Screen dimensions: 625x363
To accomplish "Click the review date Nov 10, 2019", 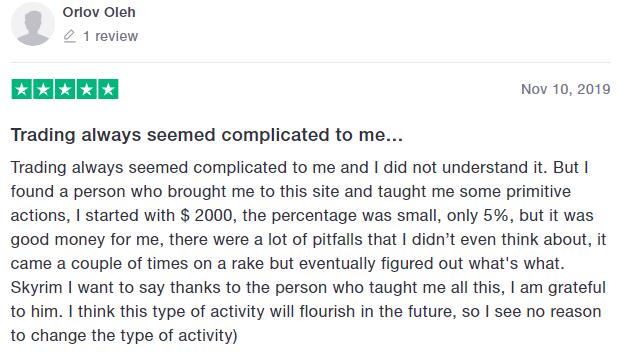I will [566, 89].
